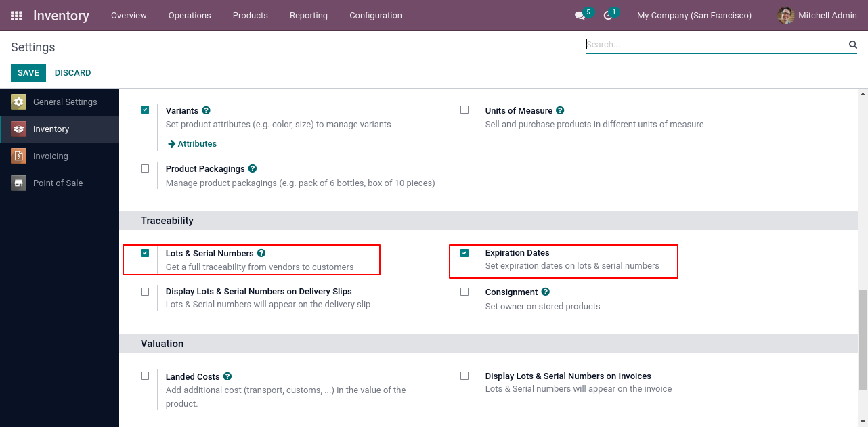Click the Consignment help icon
This screenshot has height=427, width=868.
coord(546,292)
